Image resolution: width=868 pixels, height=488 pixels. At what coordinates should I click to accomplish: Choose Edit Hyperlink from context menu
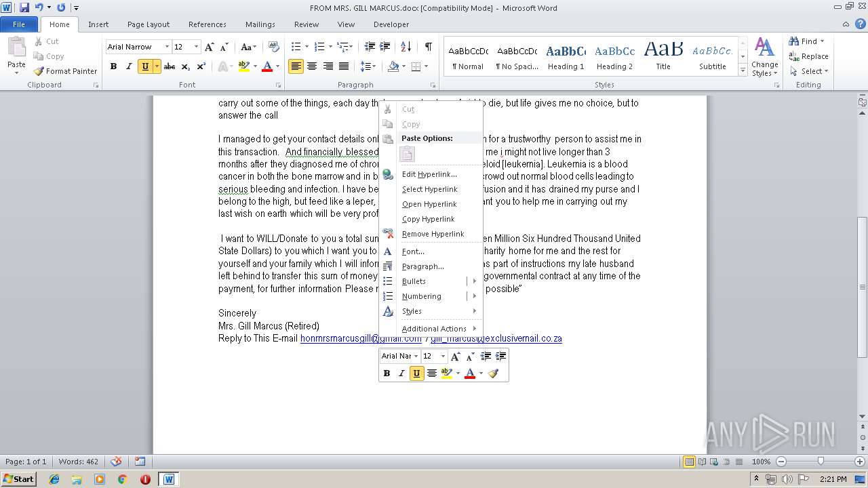pos(431,174)
